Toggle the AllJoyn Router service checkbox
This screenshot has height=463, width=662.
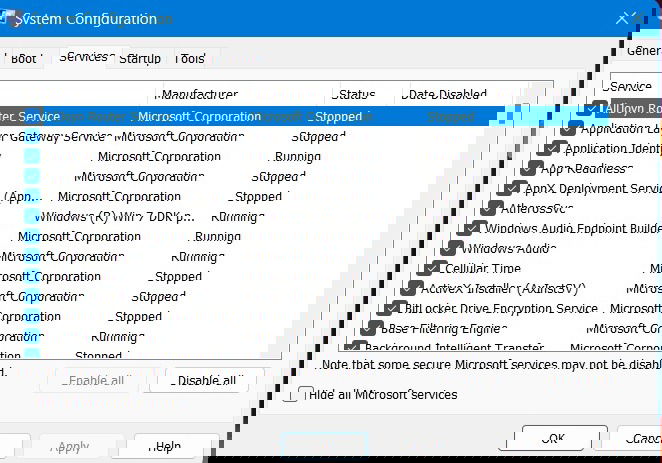[592, 109]
